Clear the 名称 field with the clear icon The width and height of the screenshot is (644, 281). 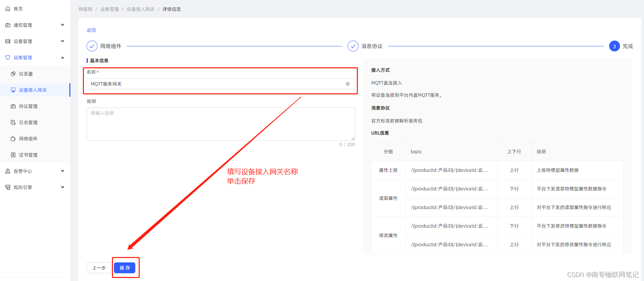[348, 84]
